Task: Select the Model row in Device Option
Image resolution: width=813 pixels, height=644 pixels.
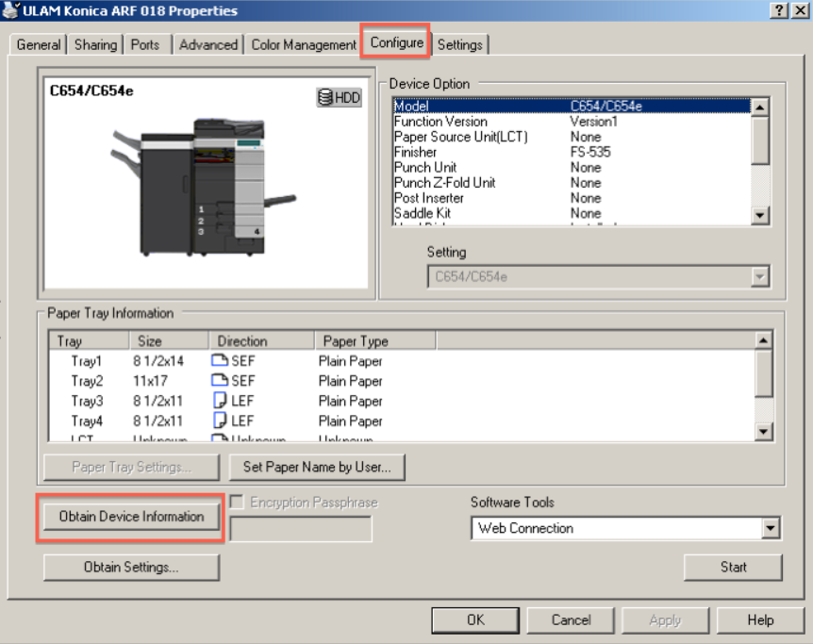Action: (572, 106)
